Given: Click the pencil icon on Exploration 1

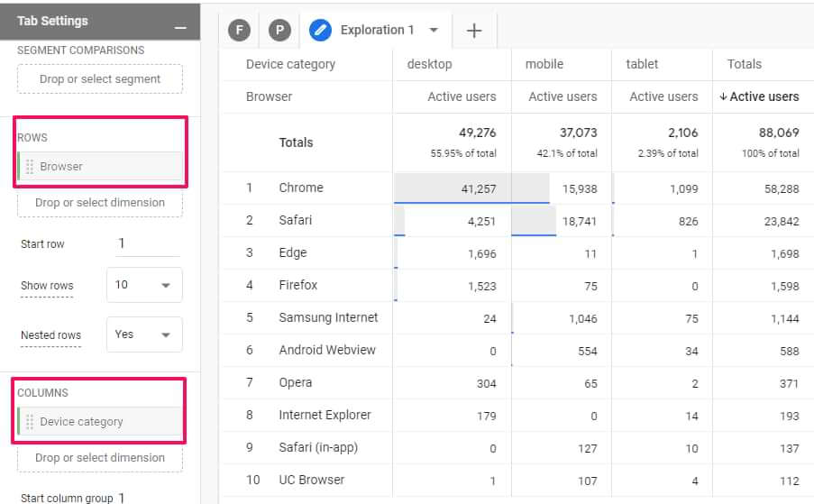Looking at the screenshot, I should (320, 31).
